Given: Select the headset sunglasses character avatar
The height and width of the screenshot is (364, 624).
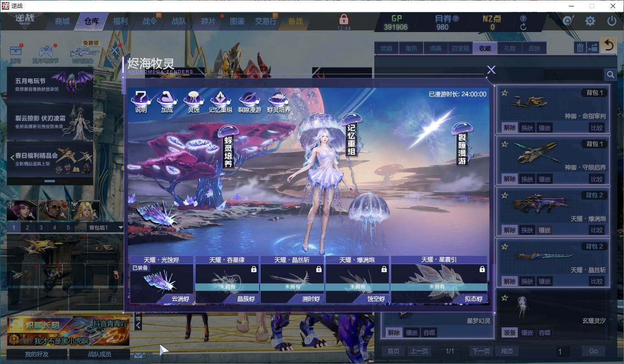Looking at the screenshot, I should click(x=53, y=211).
